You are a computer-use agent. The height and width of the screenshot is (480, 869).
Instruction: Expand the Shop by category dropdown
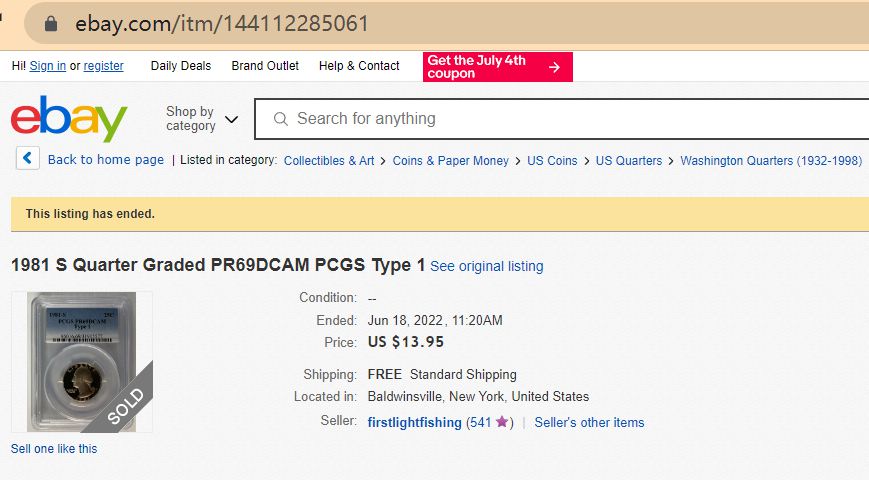click(202, 119)
